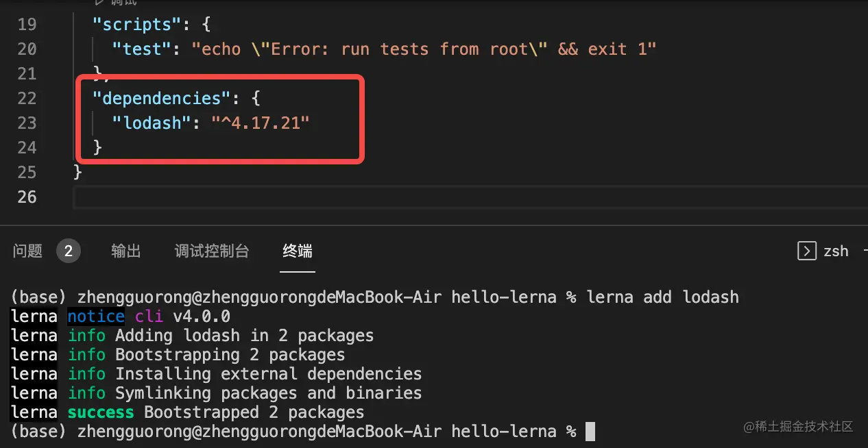
Task: Click the lerna add lodash command text
Action: tap(663, 297)
